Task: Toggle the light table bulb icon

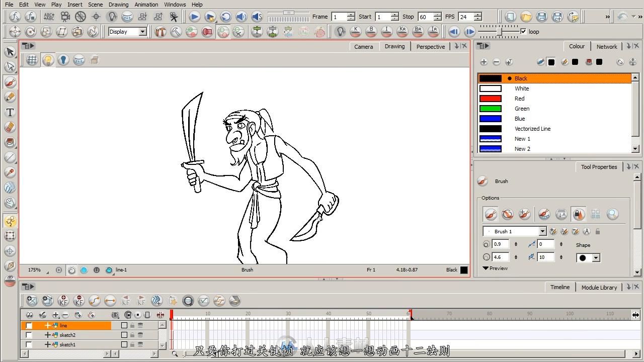Action: point(48,60)
